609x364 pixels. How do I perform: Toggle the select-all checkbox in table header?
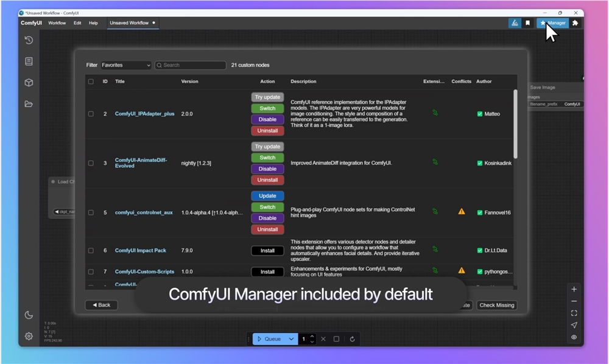91,82
